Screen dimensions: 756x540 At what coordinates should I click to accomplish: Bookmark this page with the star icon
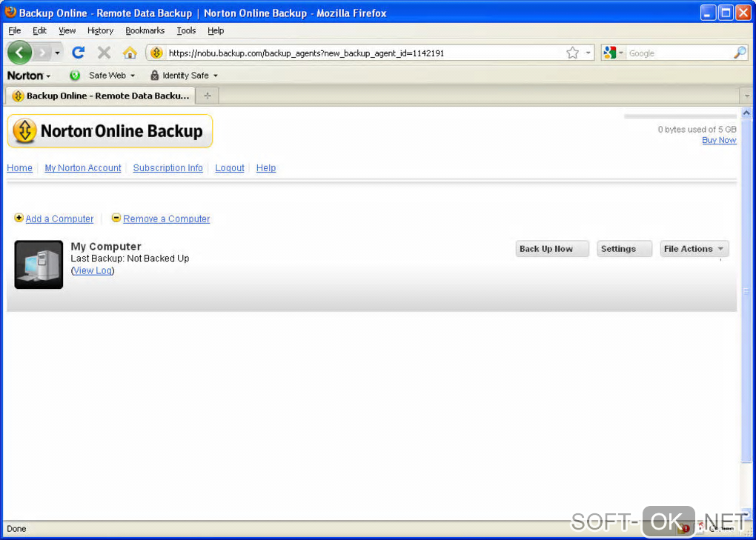click(x=572, y=53)
